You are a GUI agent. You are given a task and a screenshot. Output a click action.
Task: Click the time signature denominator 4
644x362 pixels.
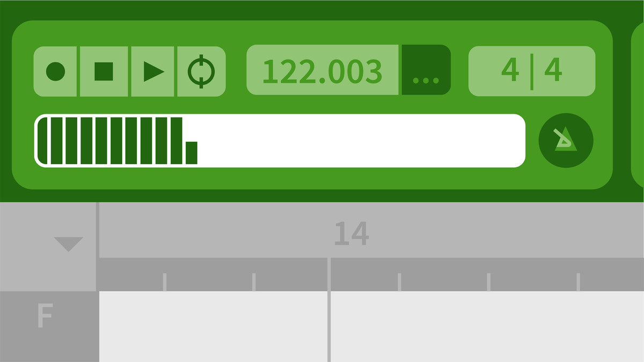click(x=553, y=71)
